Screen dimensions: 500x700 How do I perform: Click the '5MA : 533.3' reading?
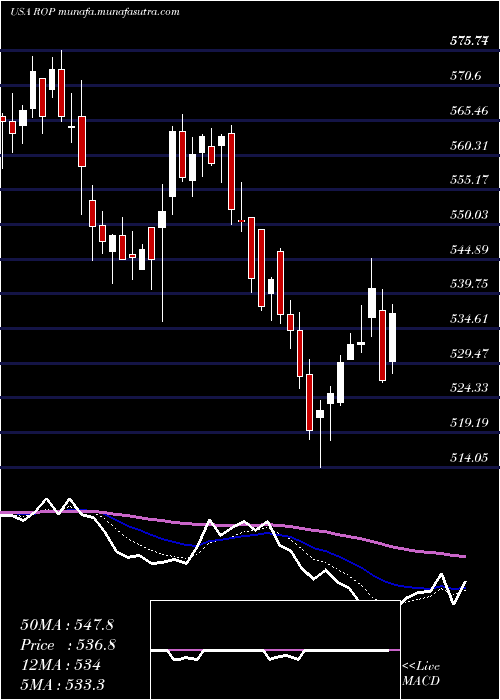64,685
